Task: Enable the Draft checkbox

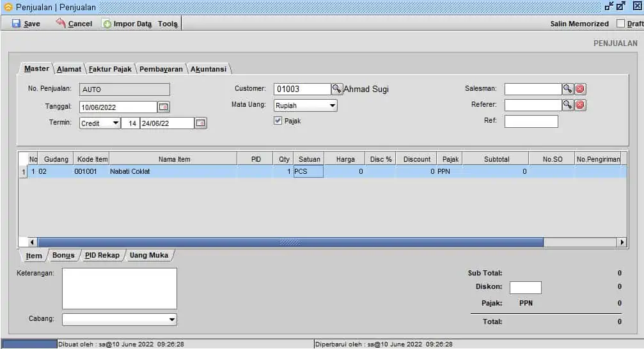Action: (620, 24)
